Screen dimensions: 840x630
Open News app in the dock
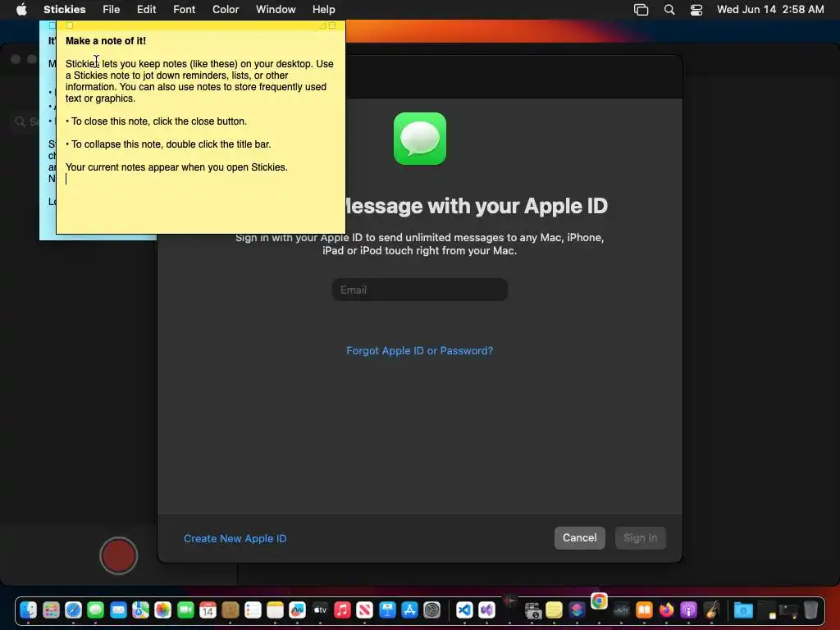(x=365, y=609)
